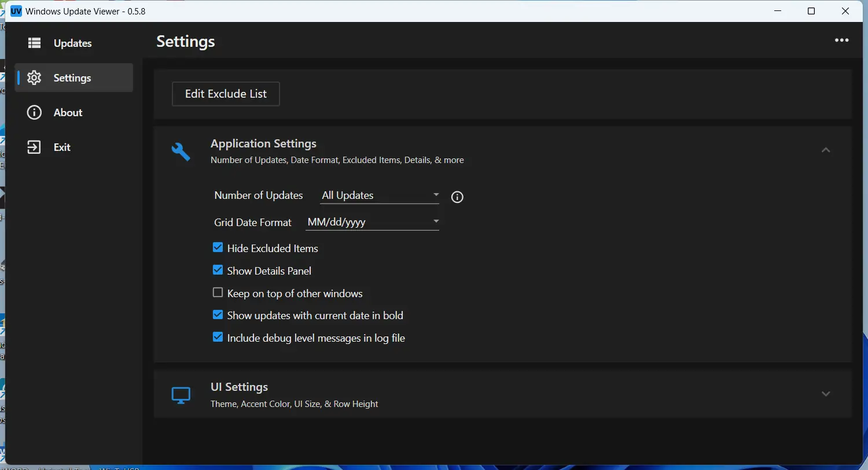Click the Settings gear icon in sidebar
This screenshot has height=470, width=868.
tap(35, 77)
